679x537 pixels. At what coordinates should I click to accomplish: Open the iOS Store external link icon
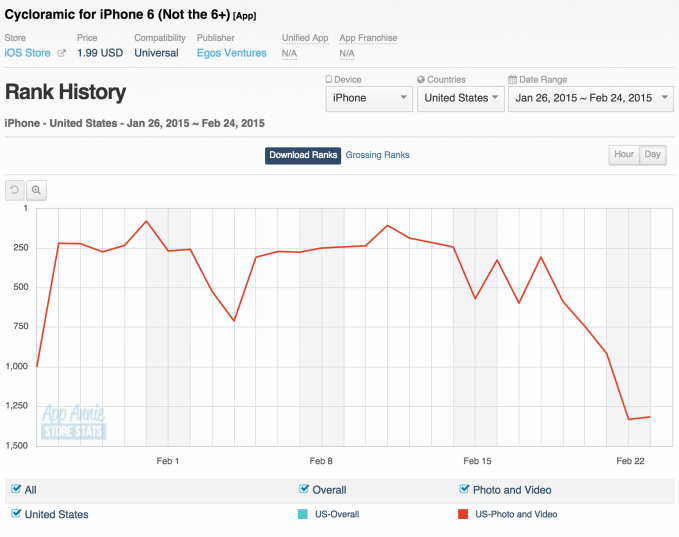pos(62,53)
